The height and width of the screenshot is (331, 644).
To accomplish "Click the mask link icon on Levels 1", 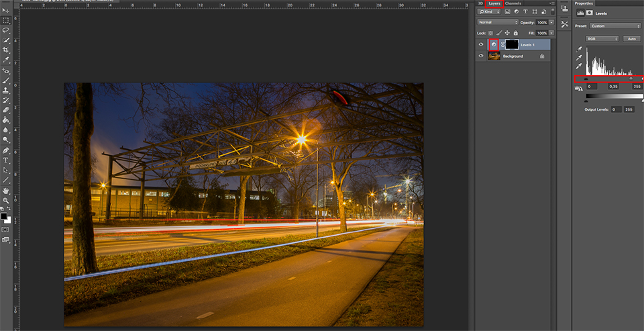I will [502, 44].
